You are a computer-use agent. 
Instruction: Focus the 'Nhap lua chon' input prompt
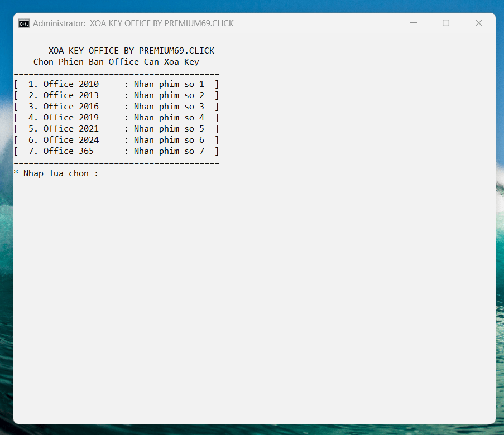[56, 173]
